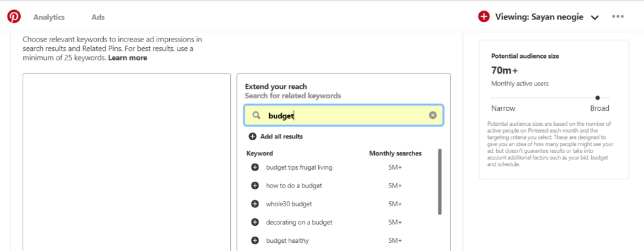The height and width of the screenshot is (251, 644).
Task: Click the magnifier icon in keyword search
Action: coord(257,116)
